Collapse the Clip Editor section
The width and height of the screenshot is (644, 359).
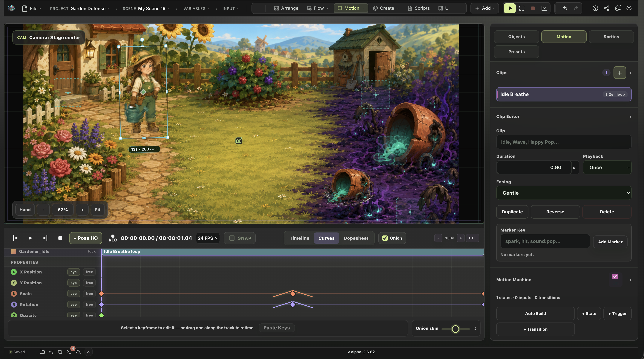click(x=630, y=117)
